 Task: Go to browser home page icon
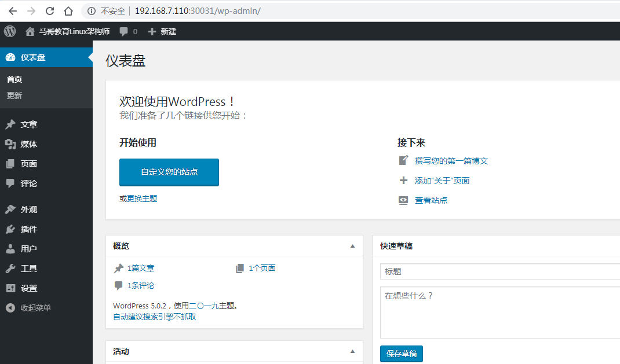[68, 11]
